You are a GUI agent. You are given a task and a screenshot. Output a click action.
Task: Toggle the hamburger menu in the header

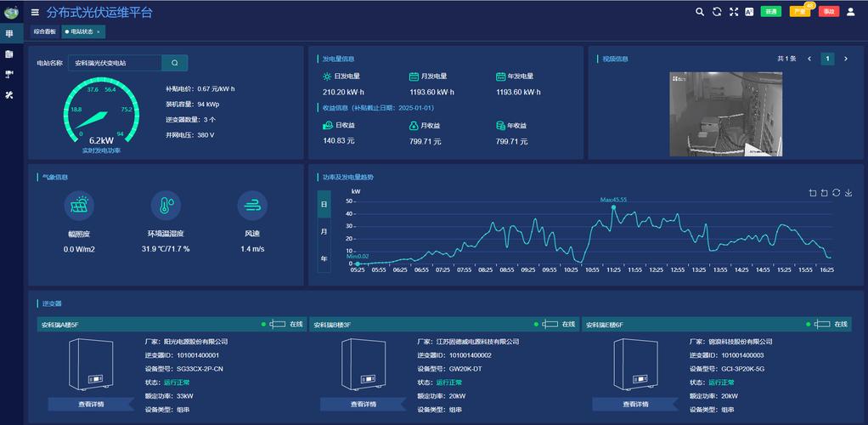[x=35, y=12]
